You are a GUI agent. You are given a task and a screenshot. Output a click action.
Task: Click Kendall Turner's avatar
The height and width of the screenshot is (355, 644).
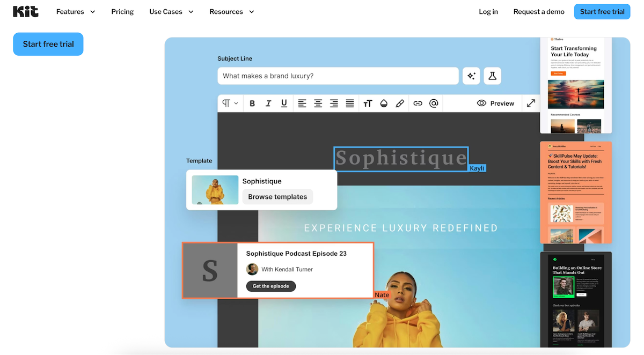[252, 269]
